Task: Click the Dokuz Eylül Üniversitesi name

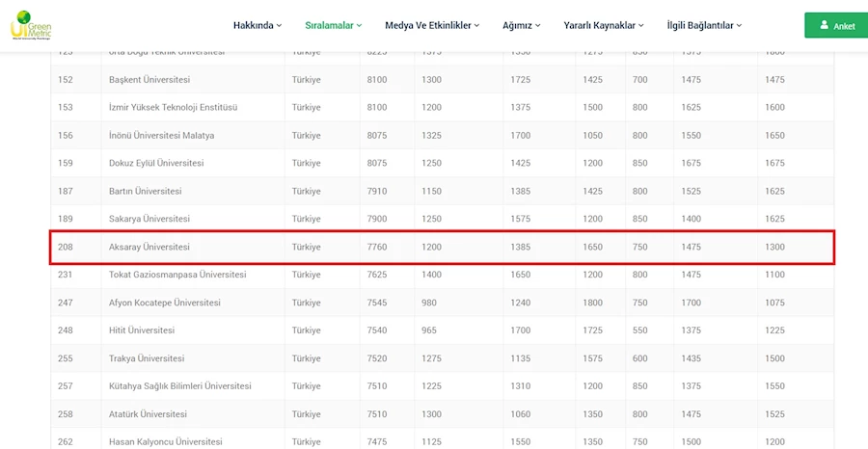Action: tap(156, 163)
